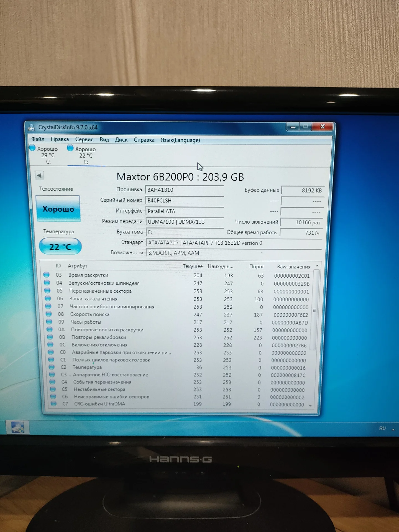Click status icon for Переназначенные сектора
Screen dimensions: 399x532
click(x=47, y=290)
